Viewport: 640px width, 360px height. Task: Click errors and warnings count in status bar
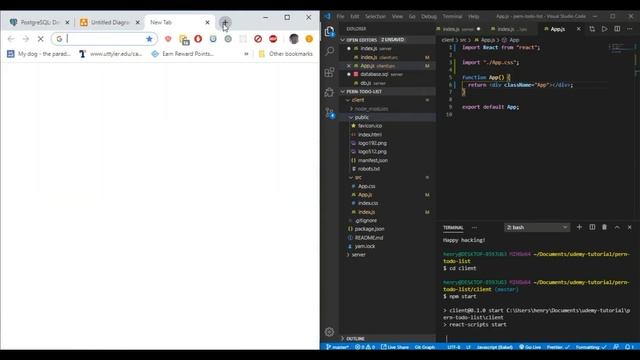coord(364,347)
